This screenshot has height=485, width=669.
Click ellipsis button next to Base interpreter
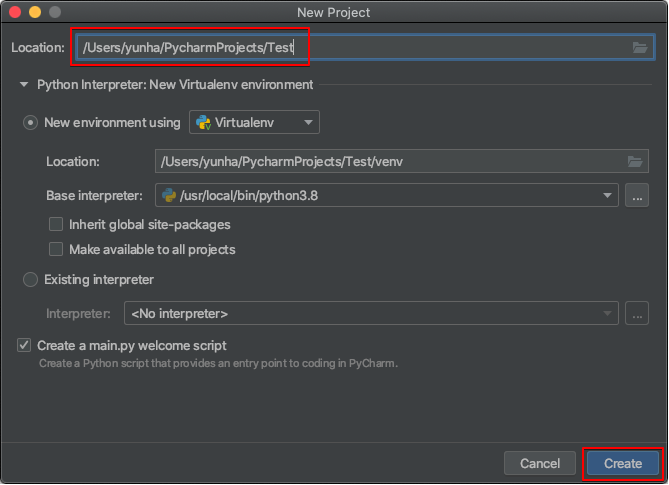pyautogui.click(x=637, y=195)
